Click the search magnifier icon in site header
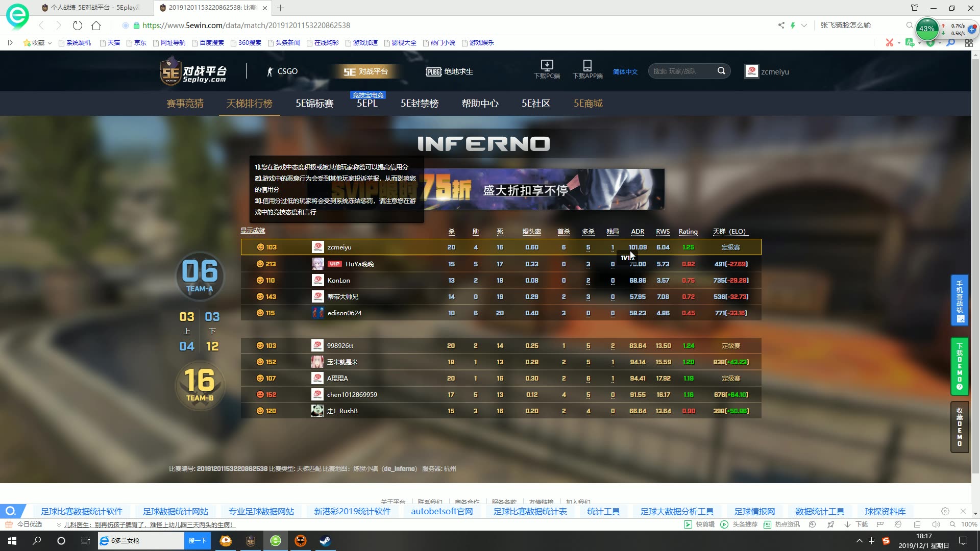This screenshot has height=551, width=980. [x=721, y=71]
